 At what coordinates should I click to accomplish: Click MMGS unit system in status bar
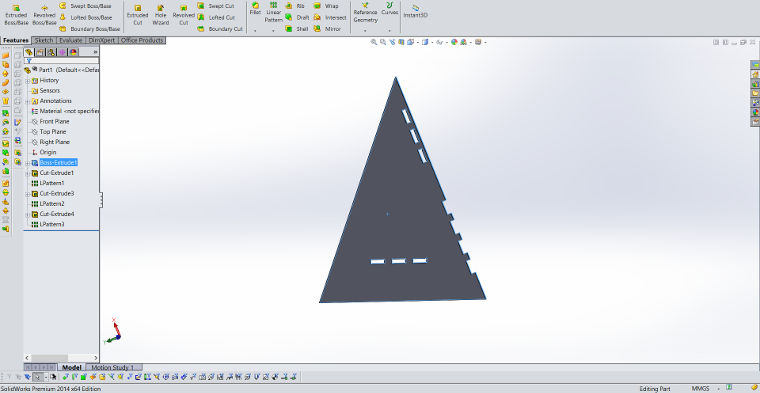point(700,389)
